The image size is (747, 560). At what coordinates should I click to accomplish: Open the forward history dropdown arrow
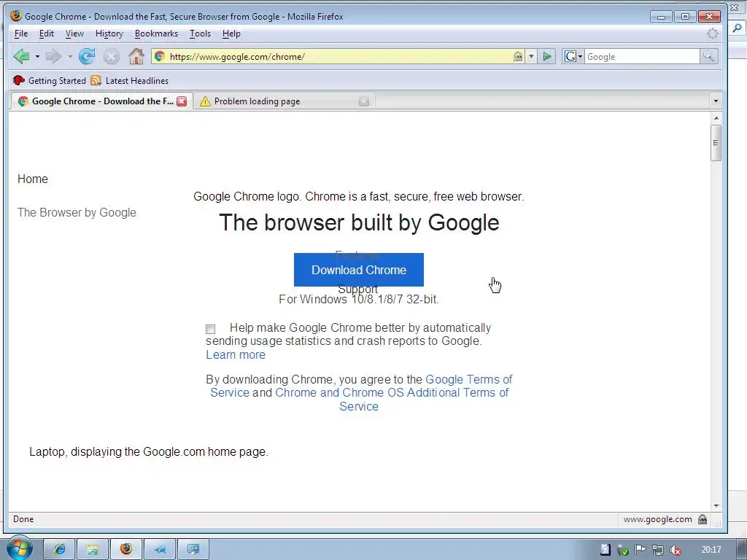coord(70,57)
